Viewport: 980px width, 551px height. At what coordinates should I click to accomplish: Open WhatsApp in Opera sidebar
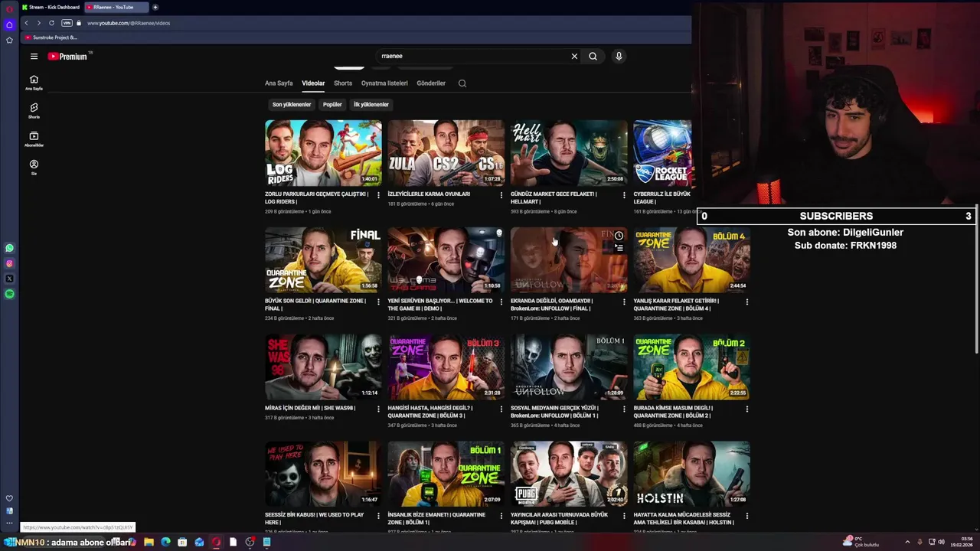click(9, 248)
